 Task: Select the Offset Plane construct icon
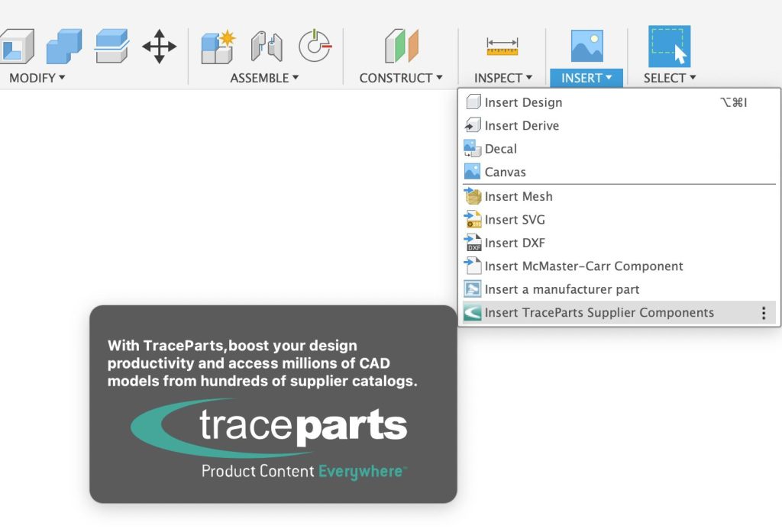[x=402, y=46]
